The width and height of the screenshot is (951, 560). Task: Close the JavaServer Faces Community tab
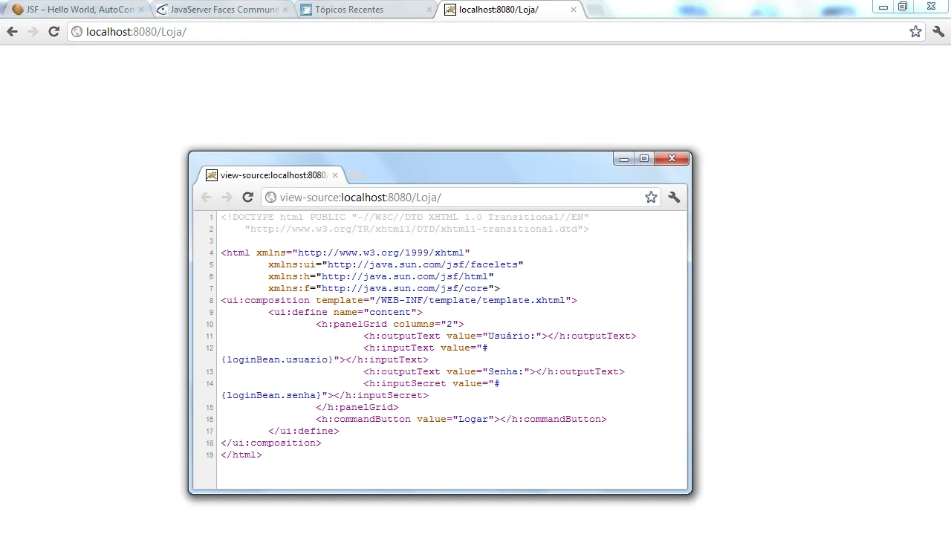click(285, 10)
